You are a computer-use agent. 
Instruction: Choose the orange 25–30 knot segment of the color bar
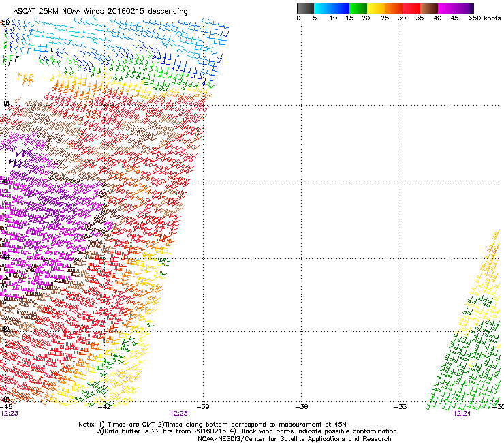coord(394,8)
